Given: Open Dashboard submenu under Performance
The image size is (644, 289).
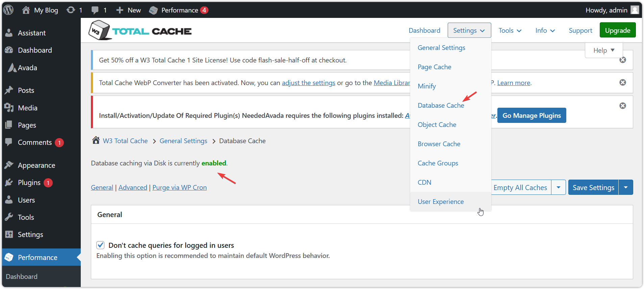Looking at the screenshot, I should 22,277.
